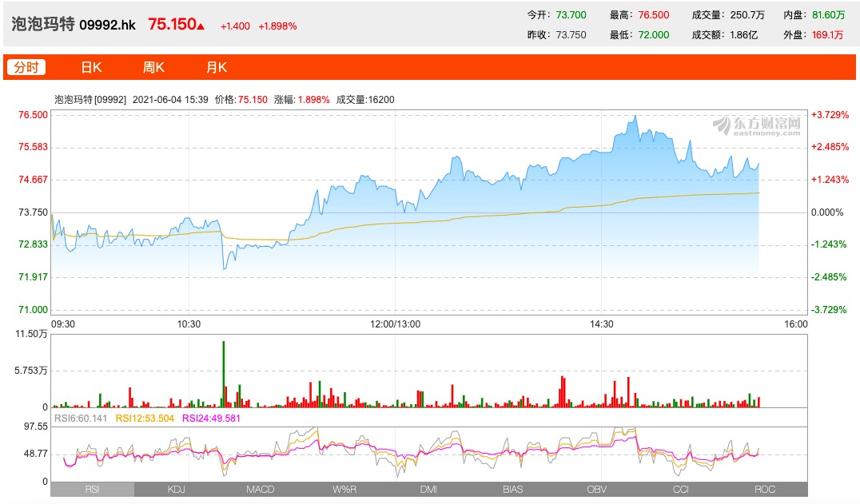Click the RSI24:49.581 legend value
This screenshot has width=860, height=504.
(211, 419)
